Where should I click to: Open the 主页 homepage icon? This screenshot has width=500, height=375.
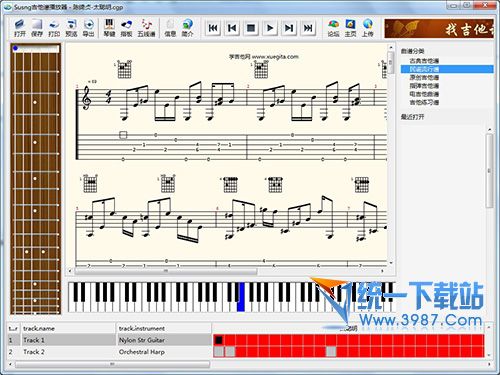pos(350,28)
